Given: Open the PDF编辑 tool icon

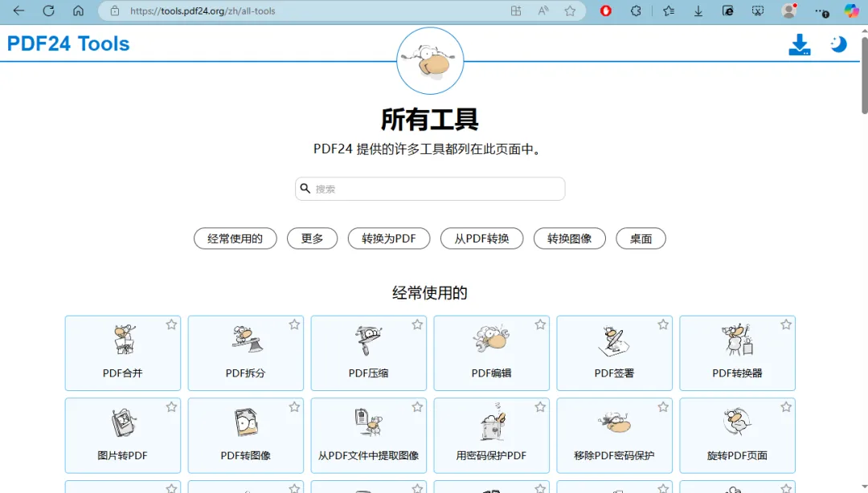Looking at the screenshot, I should point(491,339).
